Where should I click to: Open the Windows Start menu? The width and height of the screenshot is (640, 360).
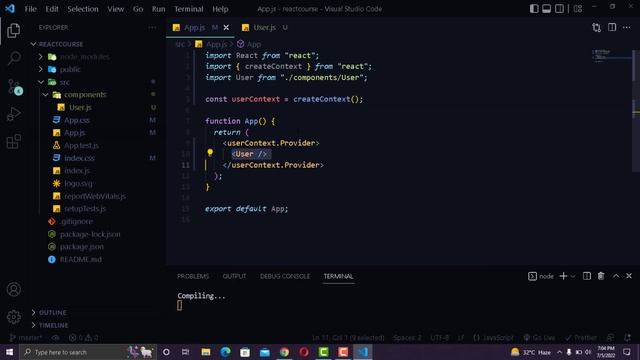click(x=9, y=352)
